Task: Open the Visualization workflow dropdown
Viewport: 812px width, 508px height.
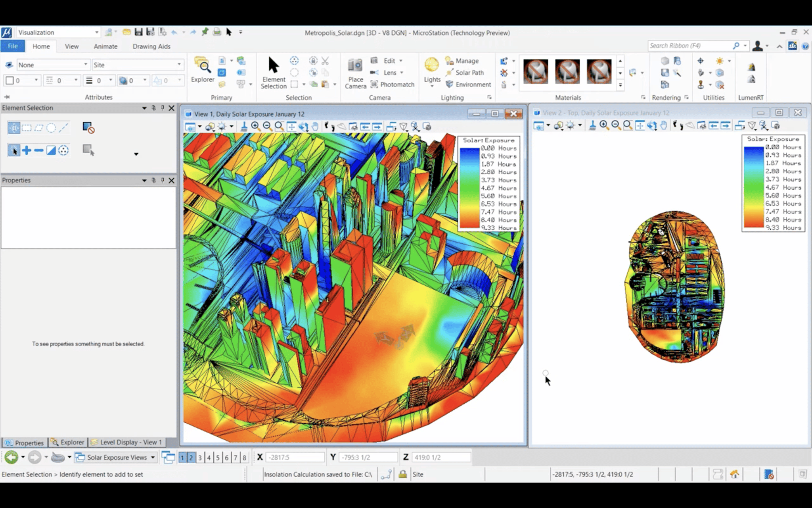Action: click(x=96, y=33)
